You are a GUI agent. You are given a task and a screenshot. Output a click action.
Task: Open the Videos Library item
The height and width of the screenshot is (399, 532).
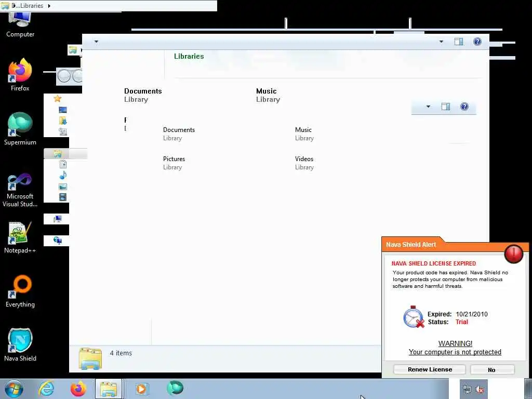[304, 163]
